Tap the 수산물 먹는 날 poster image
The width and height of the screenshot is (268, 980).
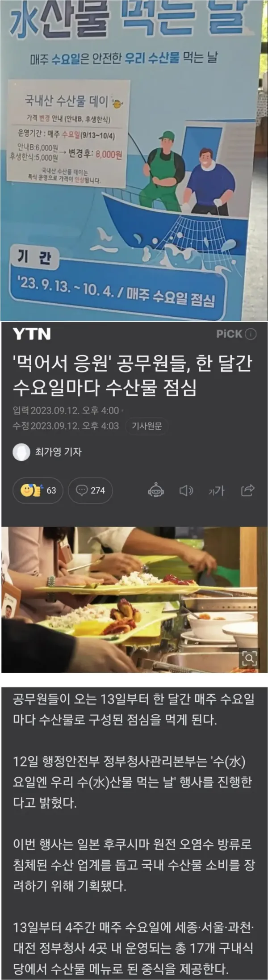pyautogui.click(x=134, y=160)
